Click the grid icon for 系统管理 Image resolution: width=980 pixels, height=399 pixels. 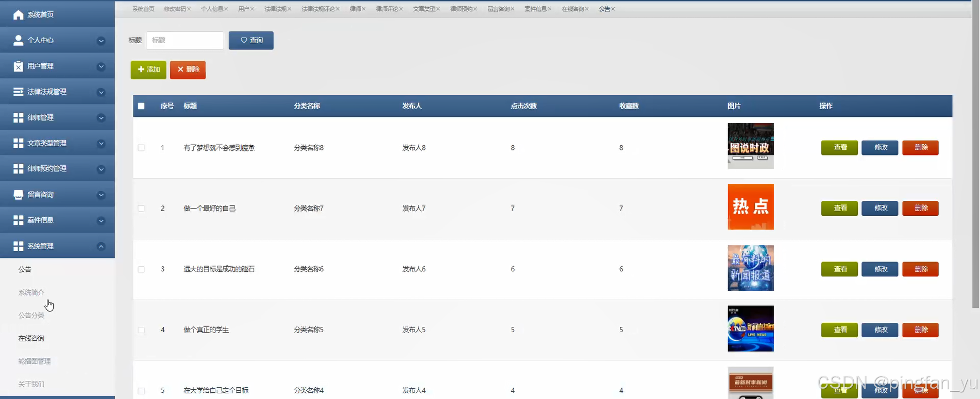click(x=18, y=246)
